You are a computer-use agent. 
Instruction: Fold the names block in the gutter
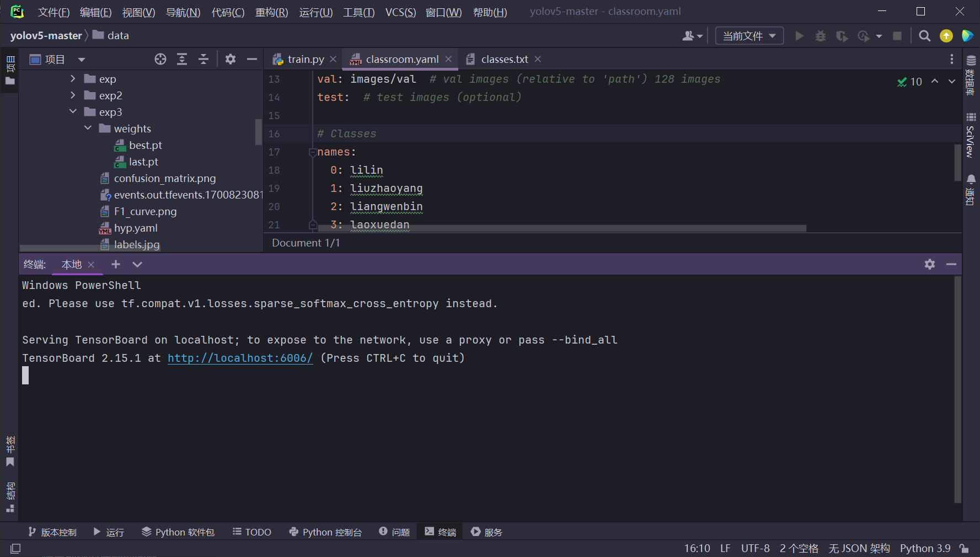pyautogui.click(x=313, y=152)
